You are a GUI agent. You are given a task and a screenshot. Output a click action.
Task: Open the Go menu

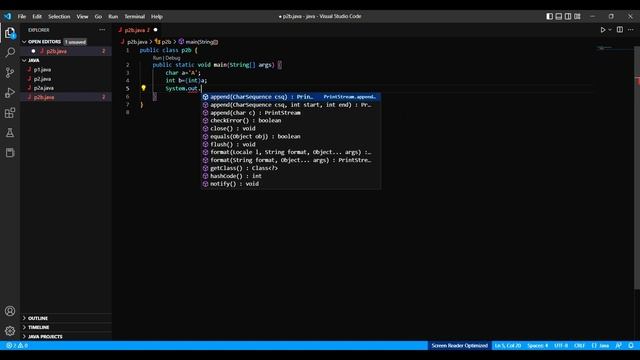(98, 16)
